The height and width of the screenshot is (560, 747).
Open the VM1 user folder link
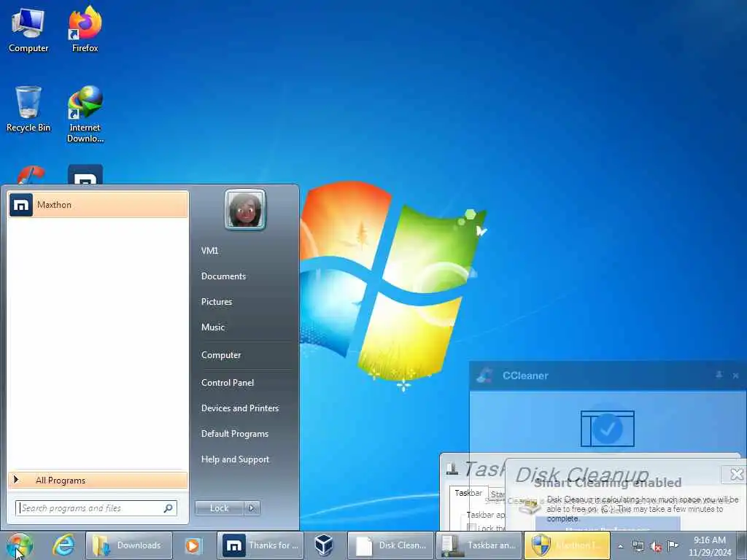[x=209, y=251]
